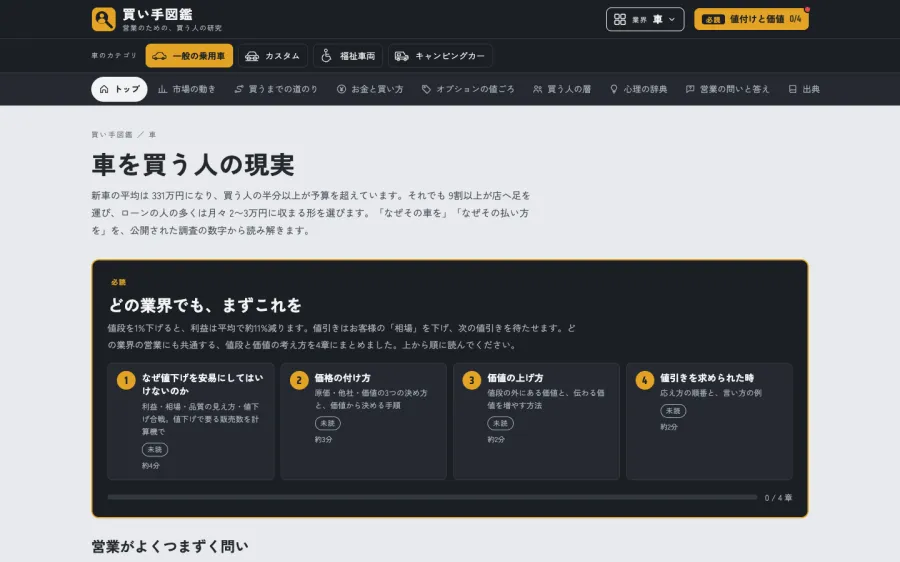Click the 買い手図鑑 site title text
The image size is (900, 562).
click(x=157, y=14)
